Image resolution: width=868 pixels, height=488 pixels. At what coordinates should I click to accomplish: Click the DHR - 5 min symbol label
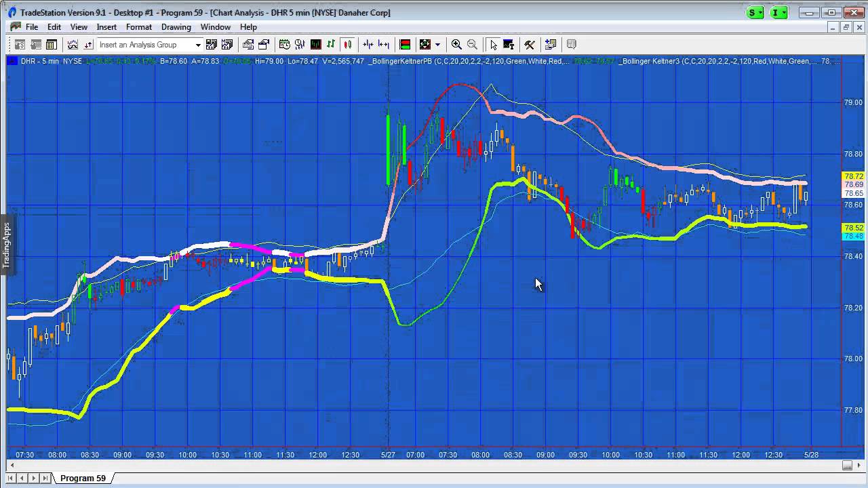39,61
